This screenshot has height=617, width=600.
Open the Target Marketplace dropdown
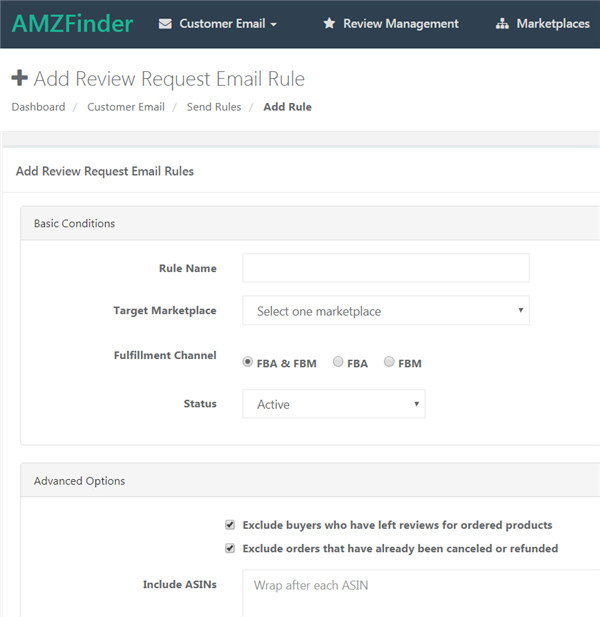pos(385,311)
